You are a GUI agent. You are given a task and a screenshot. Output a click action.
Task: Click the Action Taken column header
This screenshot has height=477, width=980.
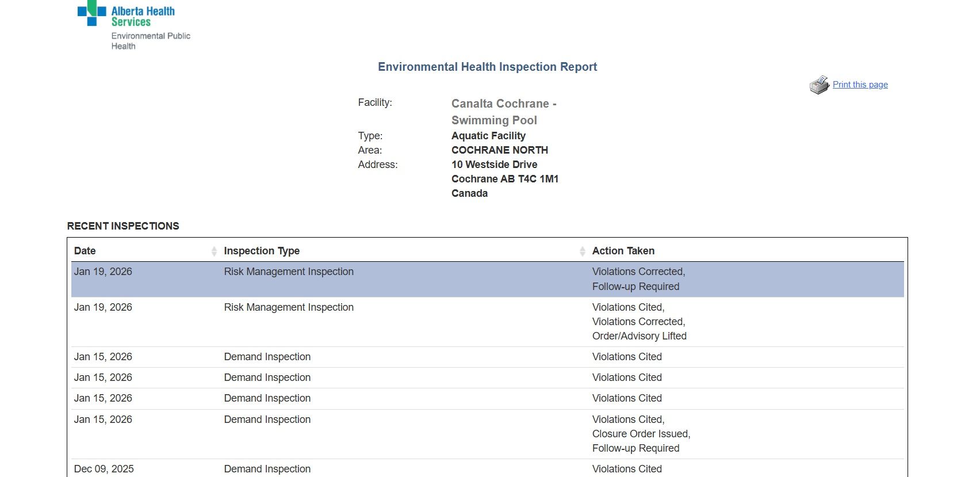623,251
